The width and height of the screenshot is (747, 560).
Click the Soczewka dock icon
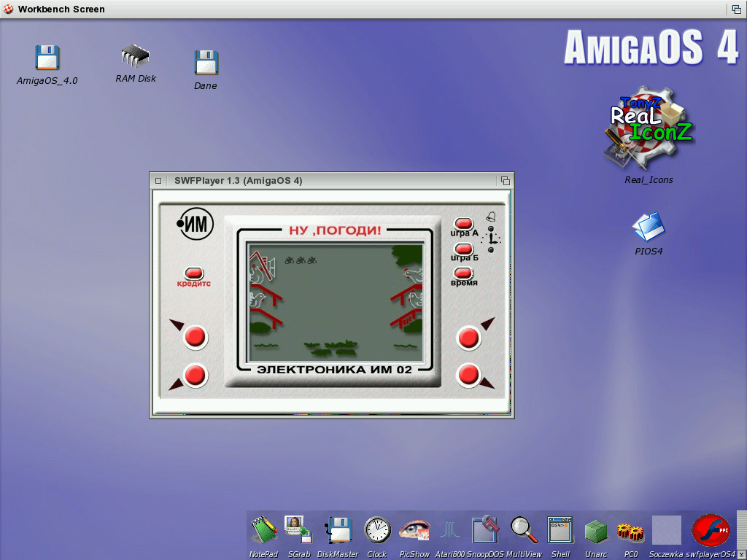666,530
